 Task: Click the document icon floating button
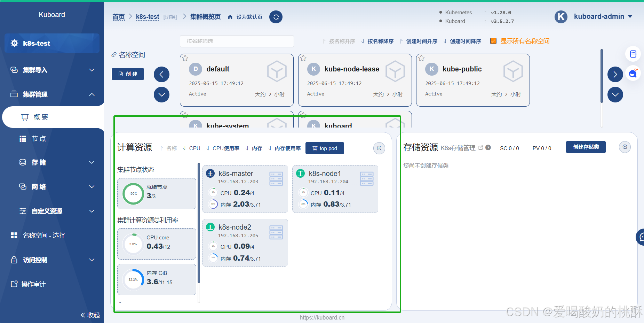pos(633,54)
